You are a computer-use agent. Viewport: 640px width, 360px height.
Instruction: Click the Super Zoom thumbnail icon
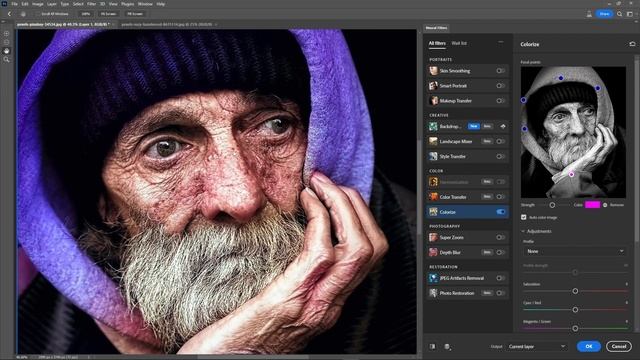pos(433,237)
